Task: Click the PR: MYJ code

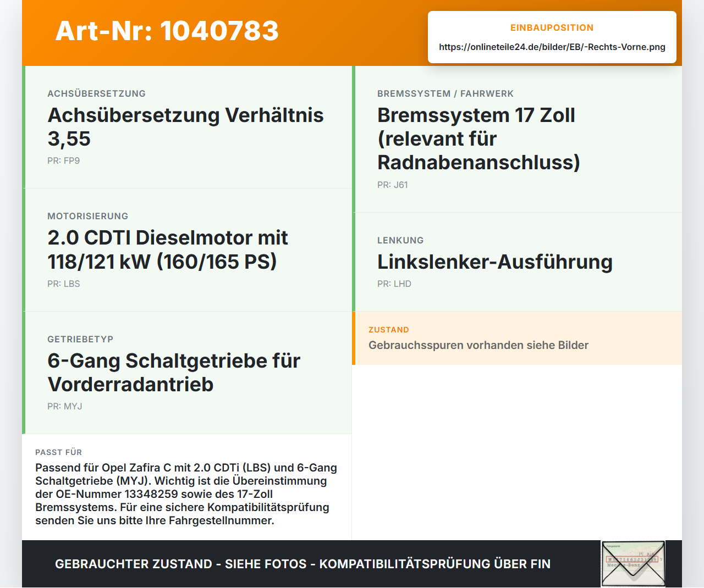Action: pyautogui.click(x=65, y=407)
